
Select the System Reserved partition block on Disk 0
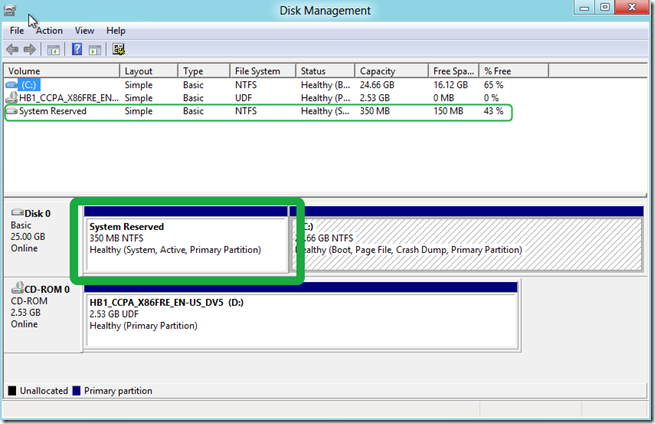click(x=186, y=240)
